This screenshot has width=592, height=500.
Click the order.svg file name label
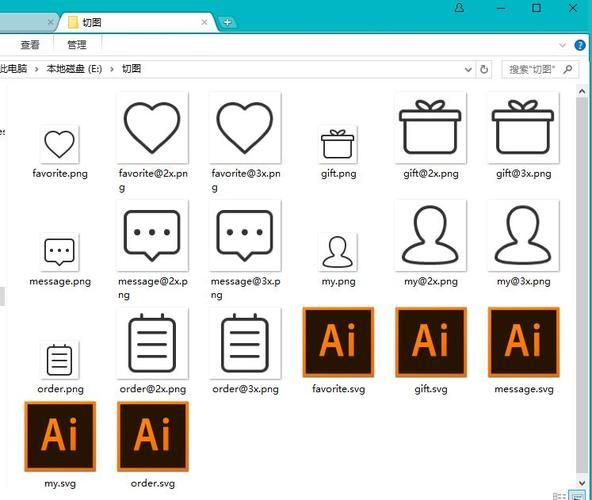153,483
